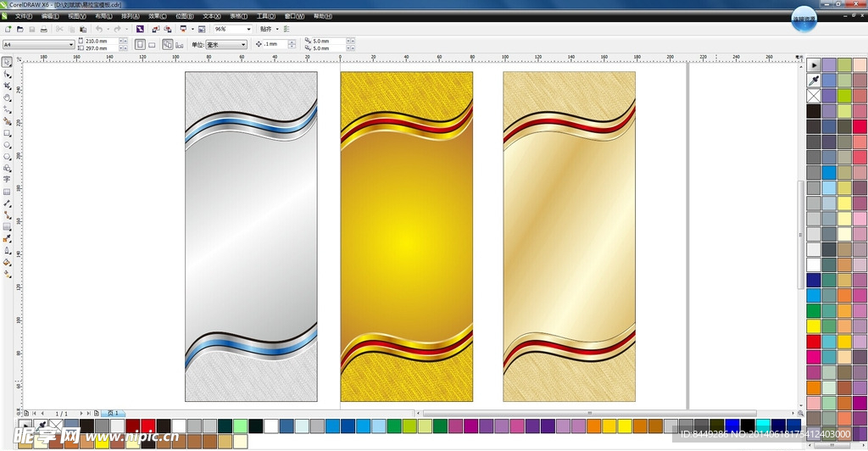This screenshot has height=451, width=868.
Task: Open the 96% zoom level dropdown
Action: 248,29
